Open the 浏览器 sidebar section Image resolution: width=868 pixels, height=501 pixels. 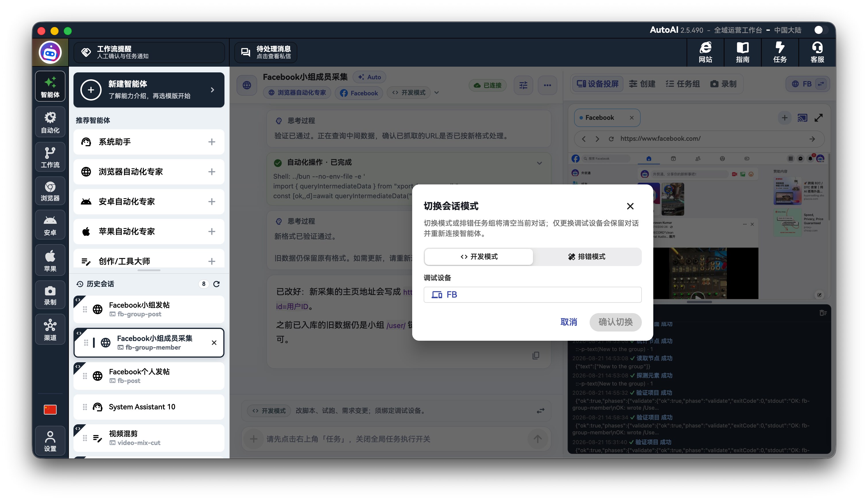tap(50, 191)
